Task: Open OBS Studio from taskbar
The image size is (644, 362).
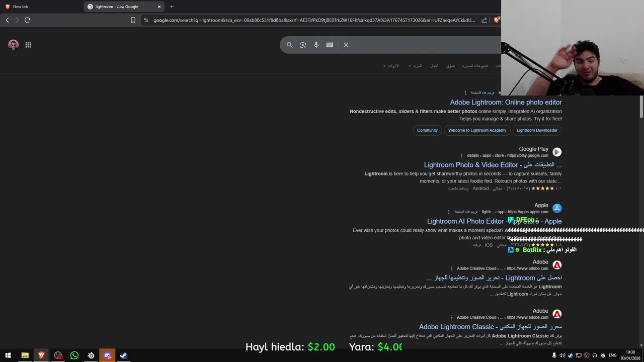Action: pos(58,355)
